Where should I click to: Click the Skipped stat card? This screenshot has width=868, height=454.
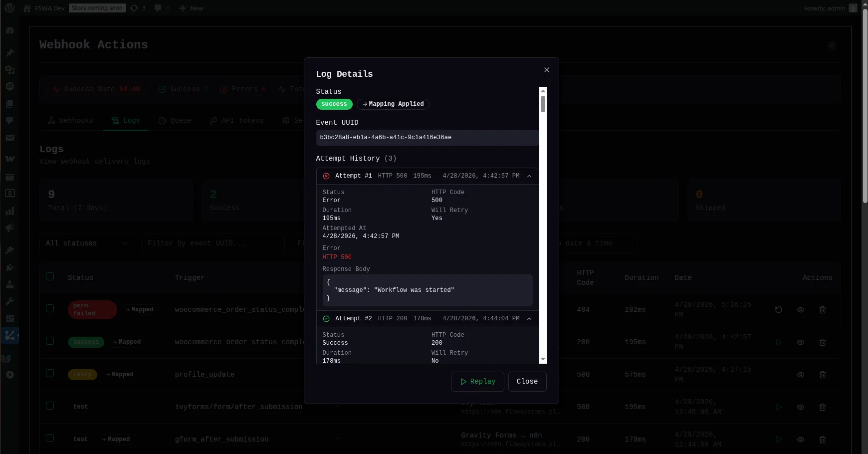(x=764, y=200)
